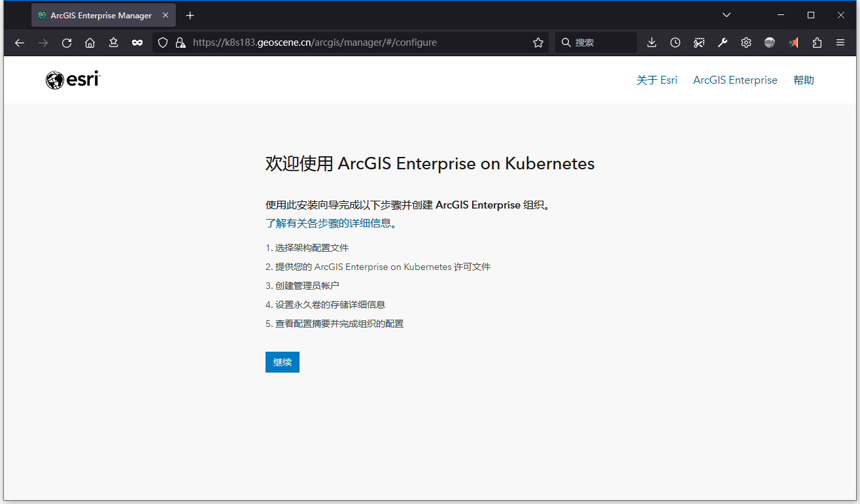
Task: Open the browser home page
Action: tap(90, 42)
